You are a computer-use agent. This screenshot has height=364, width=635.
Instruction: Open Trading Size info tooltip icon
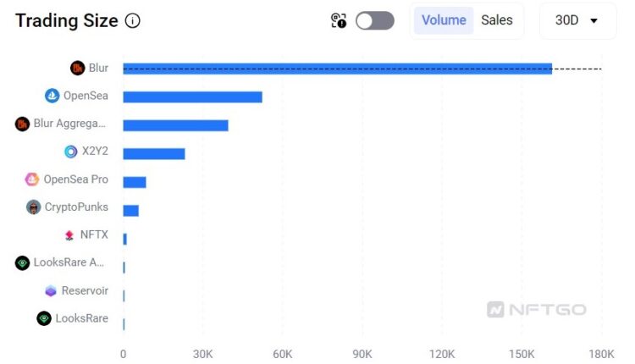click(132, 21)
